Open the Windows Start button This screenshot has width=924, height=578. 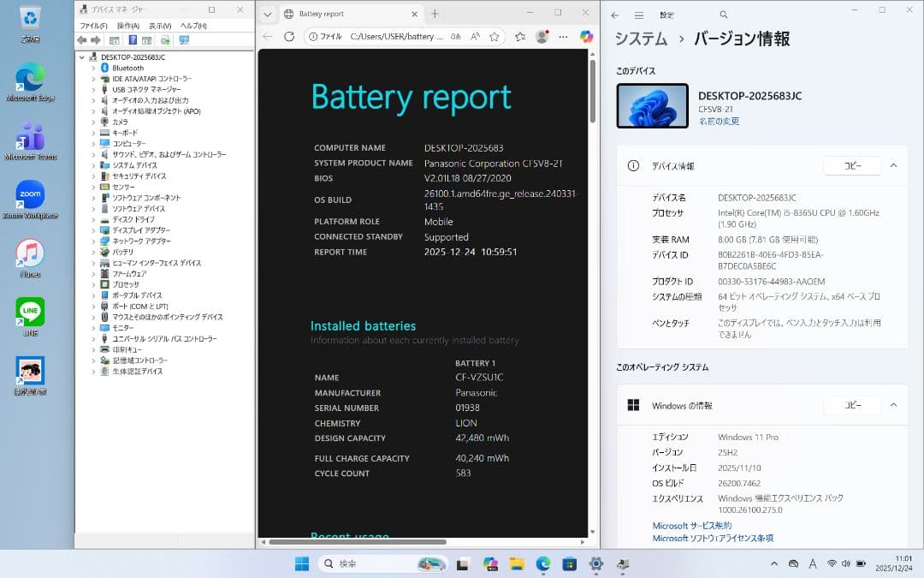302,563
